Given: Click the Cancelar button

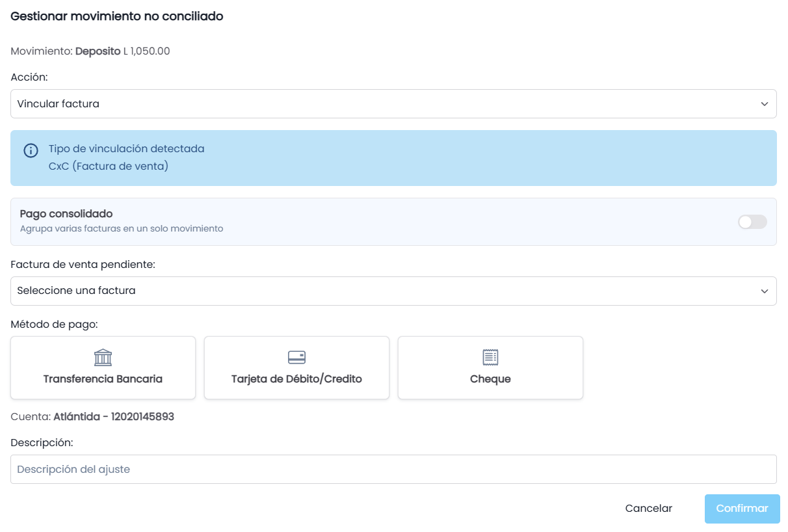Looking at the screenshot, I should click(649, 509).
